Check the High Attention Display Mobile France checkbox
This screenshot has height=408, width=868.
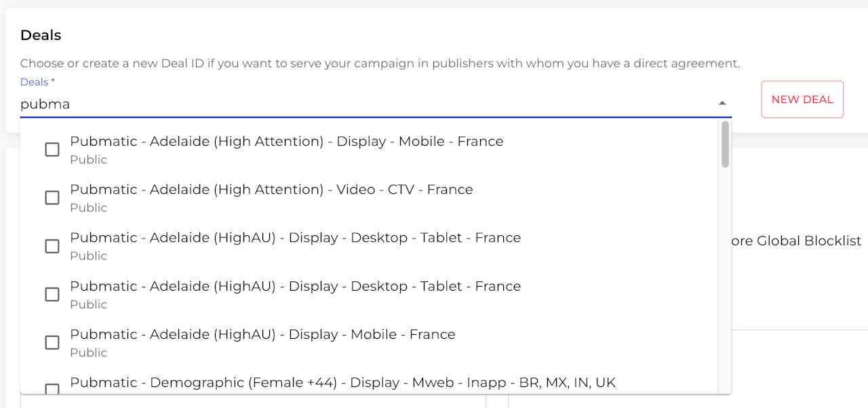(52, 150)
